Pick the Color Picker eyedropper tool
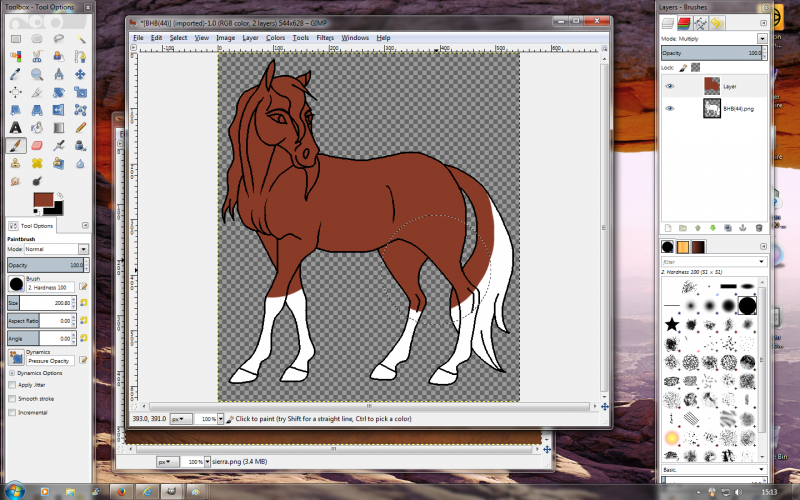The height and width of the screenshot is (500, 800). coord(16,74)
